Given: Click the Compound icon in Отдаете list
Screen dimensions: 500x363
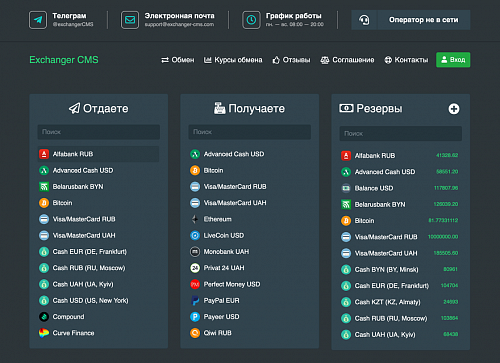Looking at the screenshot, I should pyautogui.click(x=44, y=317).
